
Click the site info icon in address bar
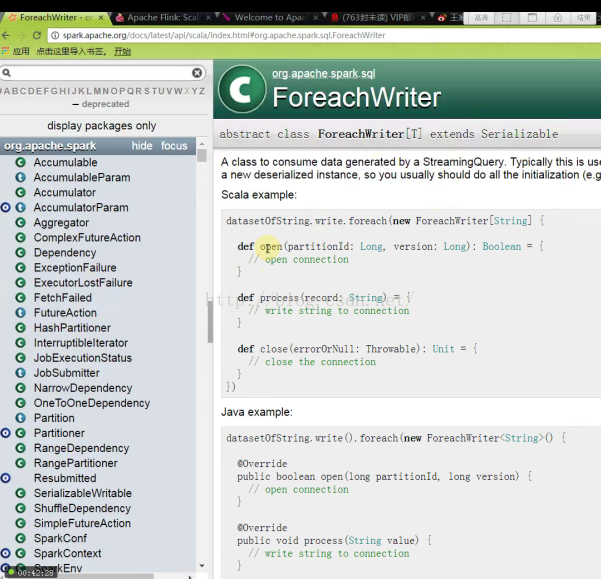55,35
